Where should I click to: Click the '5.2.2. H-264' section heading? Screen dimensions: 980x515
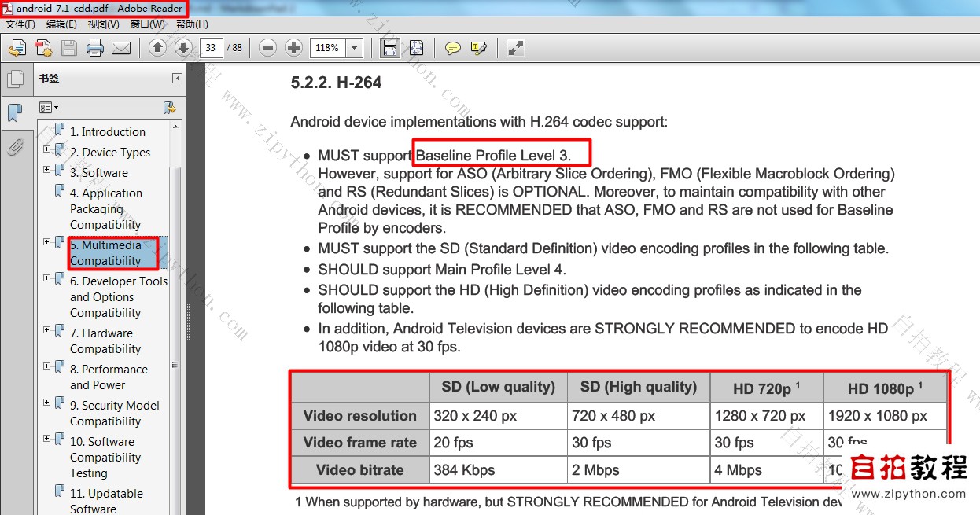point(336,83)
